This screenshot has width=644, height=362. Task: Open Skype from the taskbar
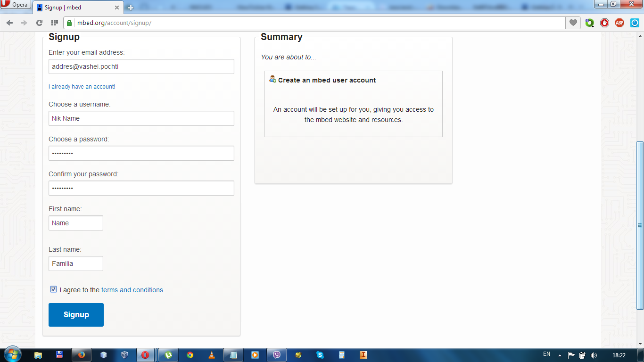pos(320,355)
